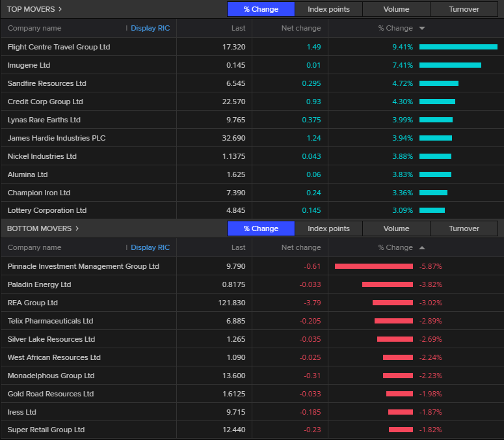Select Lynas Rare Earths Ltd company name
Viewport: 504px width, 440px height.
pyautogui.click(x=44, y=120)
